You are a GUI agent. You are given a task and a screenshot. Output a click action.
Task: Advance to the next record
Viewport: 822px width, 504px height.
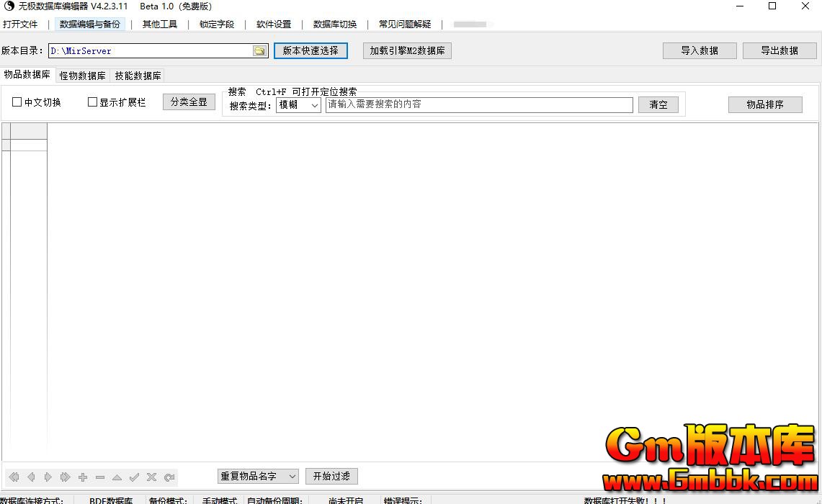pyautogui.click(x=48, y=477)
